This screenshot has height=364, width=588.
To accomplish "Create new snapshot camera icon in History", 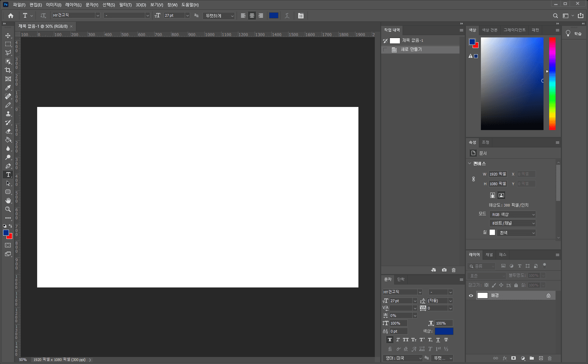I will tap(444, 270).
